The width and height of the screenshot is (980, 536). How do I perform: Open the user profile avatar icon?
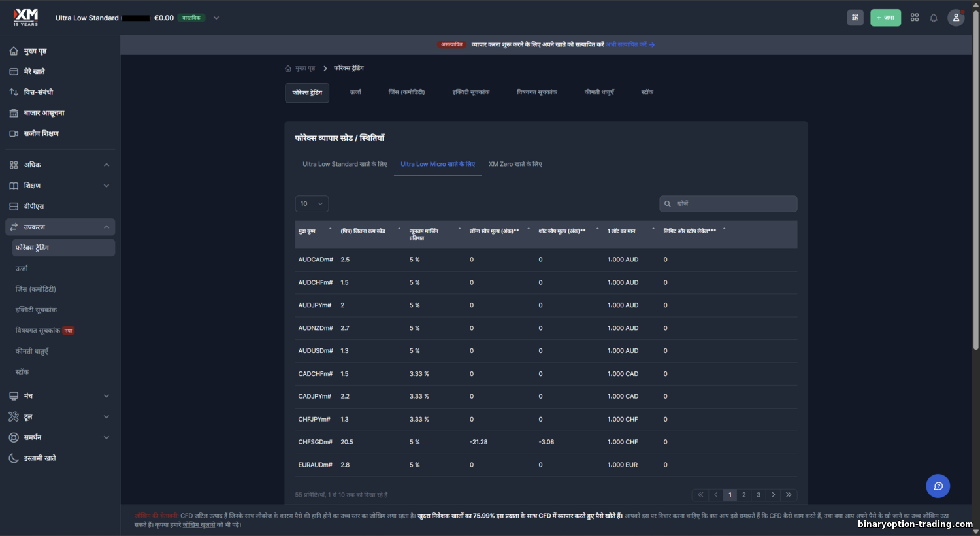tap(956, 18)
